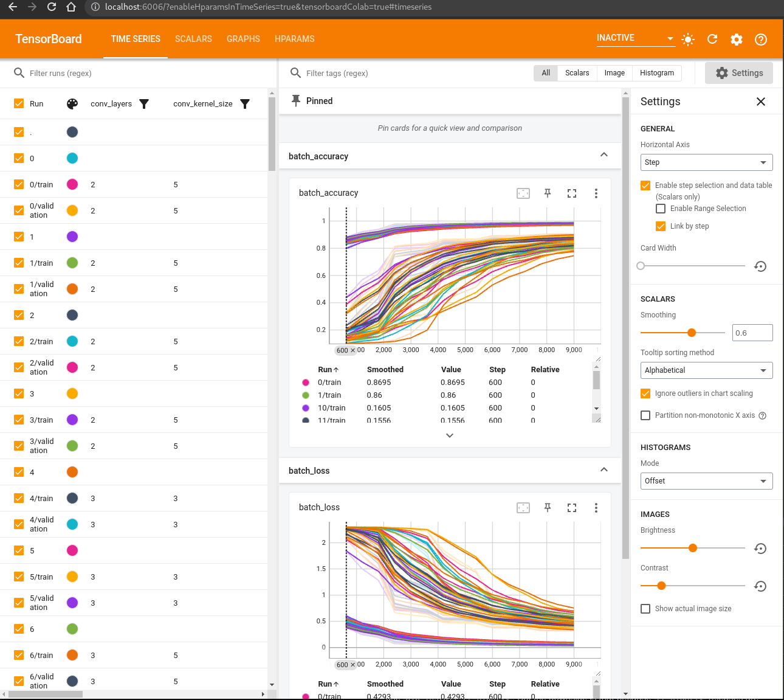Change color of the 1/train run
Image resolution: width=784 pixels, height=700 pixels.
[x=72, y=263]
